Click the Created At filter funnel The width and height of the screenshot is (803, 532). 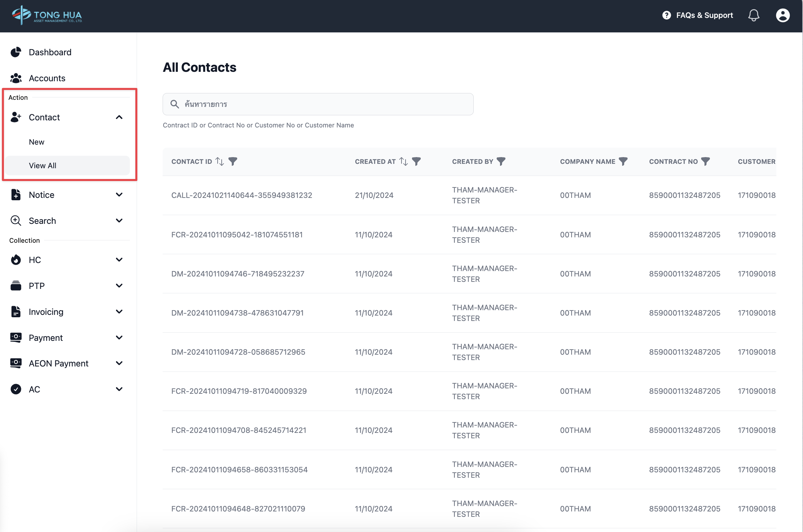coord(416,161)
